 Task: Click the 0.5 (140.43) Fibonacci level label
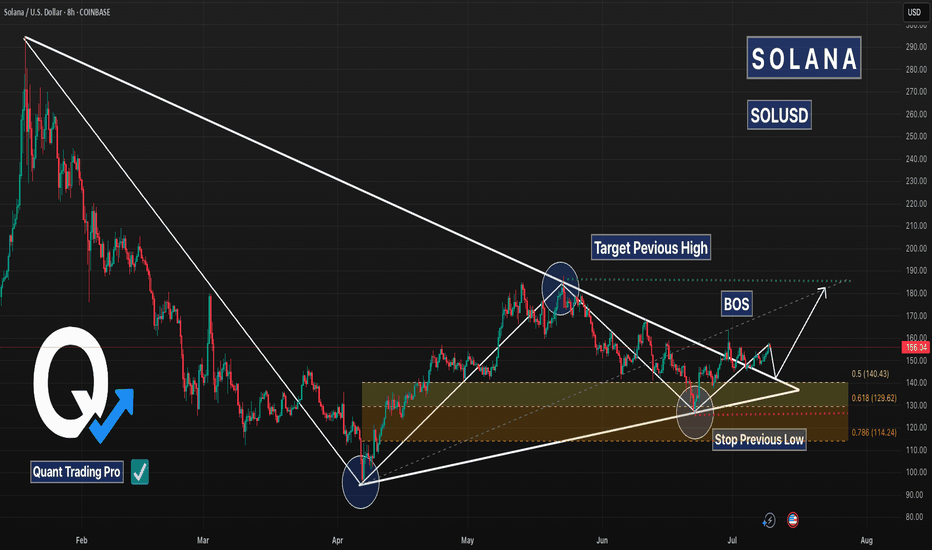(870, 374)
